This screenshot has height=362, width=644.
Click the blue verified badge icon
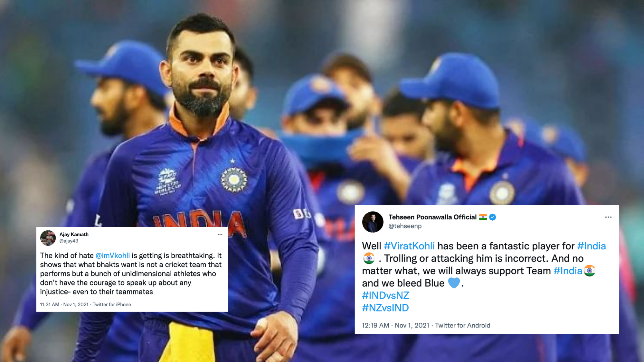[493, 217]
